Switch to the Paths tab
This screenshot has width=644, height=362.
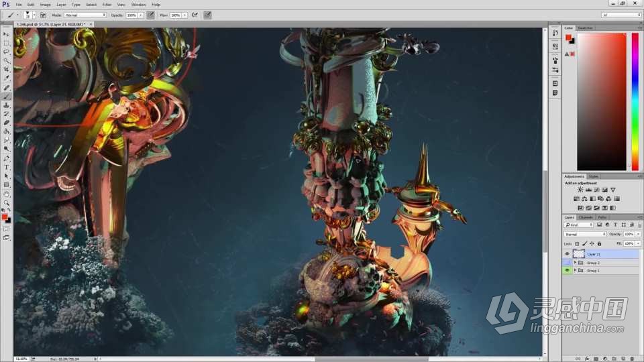point(602,217)
